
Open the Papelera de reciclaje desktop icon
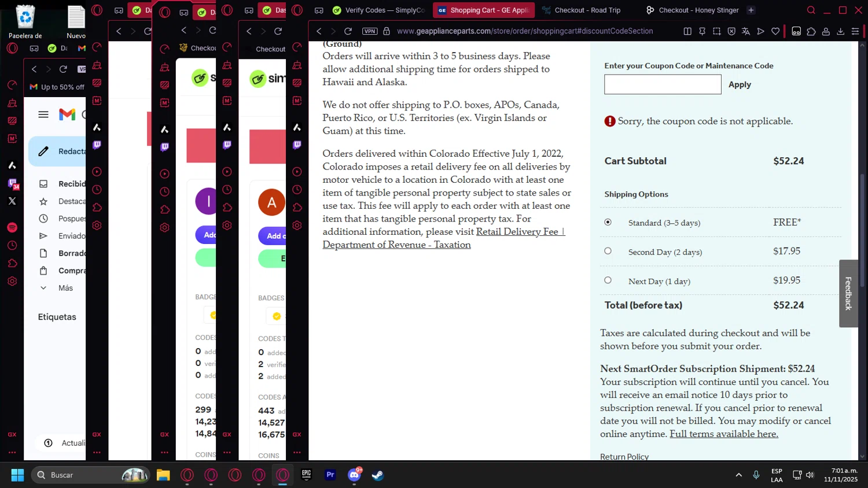tap(25, 23)
